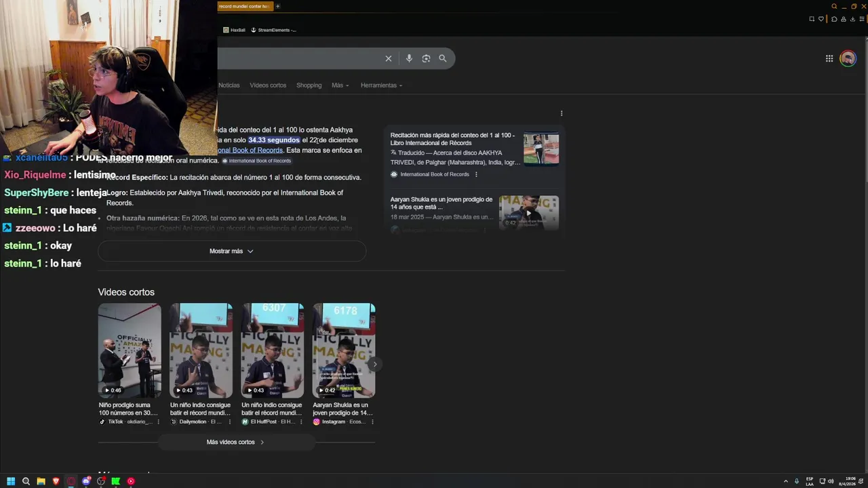
Task: Open three-dot menu for the El HuffPost video
Action: pyautogui.click(x=301, y=422)
